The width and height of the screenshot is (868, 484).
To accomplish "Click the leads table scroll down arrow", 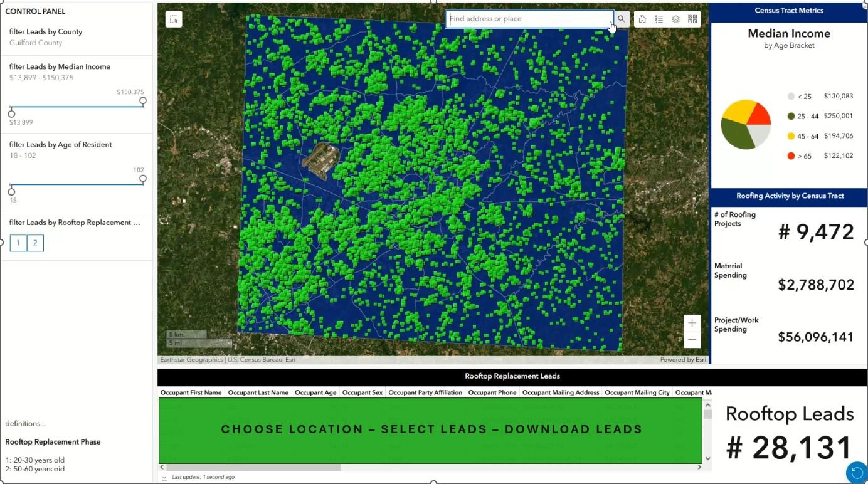I will [x=707, y=458].
